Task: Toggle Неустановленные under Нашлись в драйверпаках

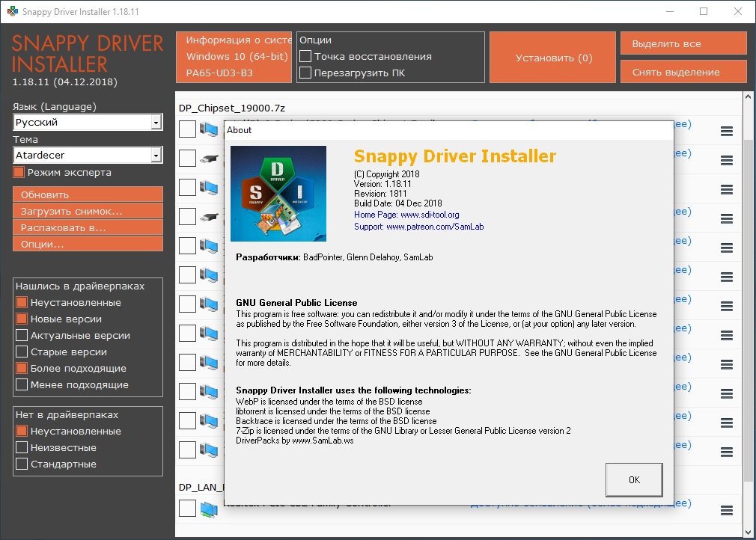Action: click(22, 302)
